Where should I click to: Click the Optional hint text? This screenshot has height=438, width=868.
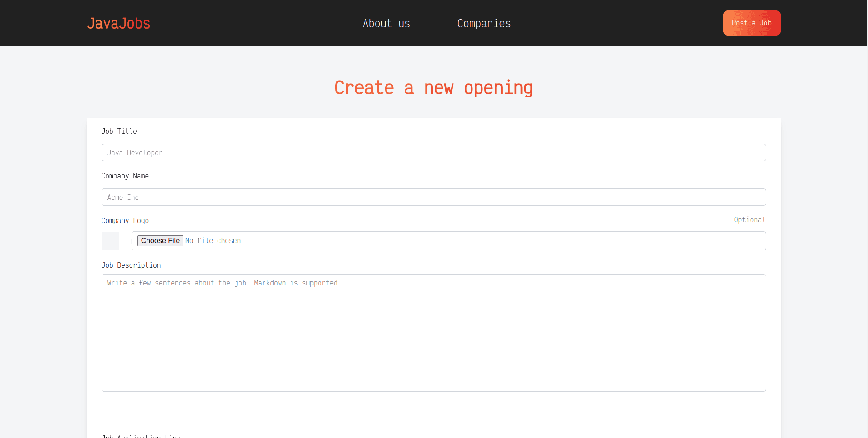[749, 219]
